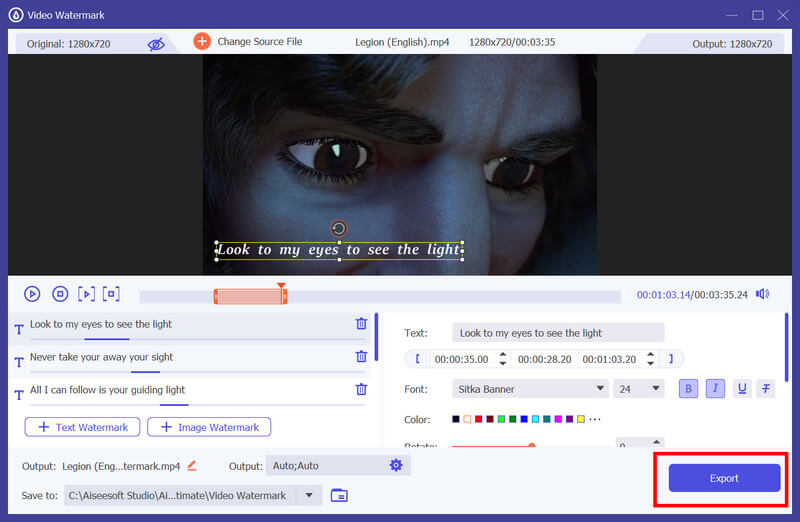This screenshot has height=522, width=800.
Task: Enable Underline text formatting
Action: [x=741, y=389]
